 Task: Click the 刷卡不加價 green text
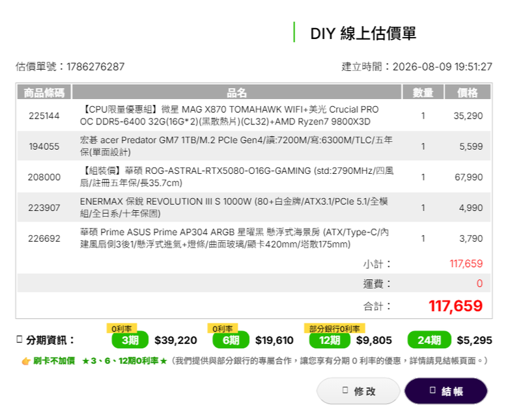pos(54,361)
